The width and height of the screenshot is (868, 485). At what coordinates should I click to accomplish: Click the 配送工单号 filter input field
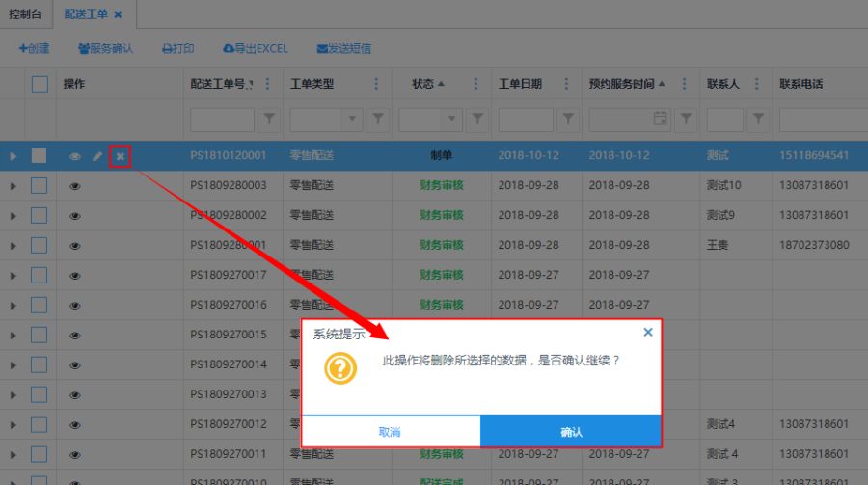point(222,119)
